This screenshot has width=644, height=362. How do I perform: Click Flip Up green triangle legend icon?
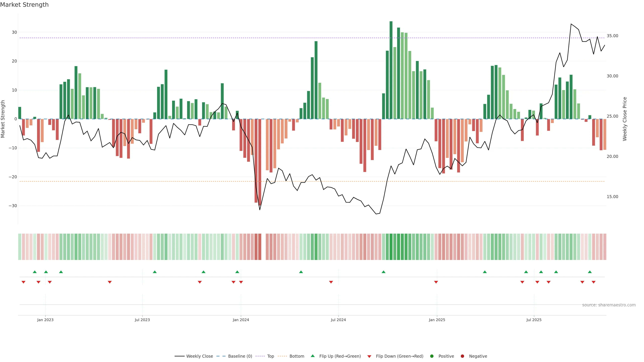click(312, 356)
